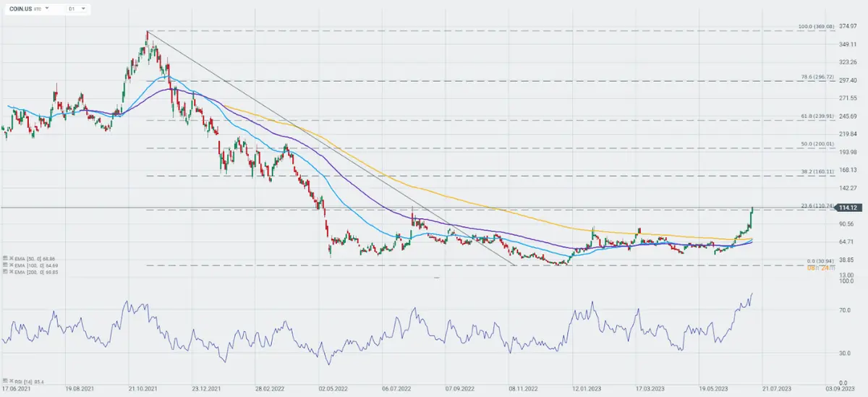Click the COIN.US symbol name

18,9
